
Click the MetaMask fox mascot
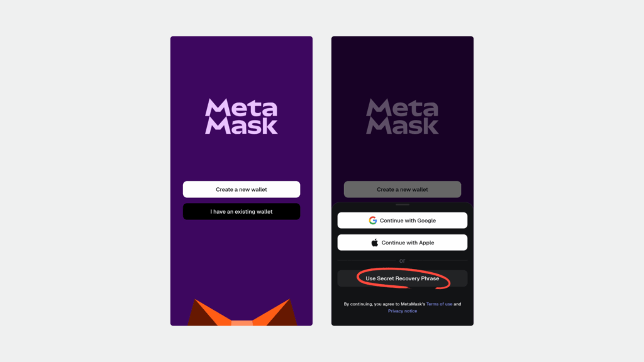[242, 312]
